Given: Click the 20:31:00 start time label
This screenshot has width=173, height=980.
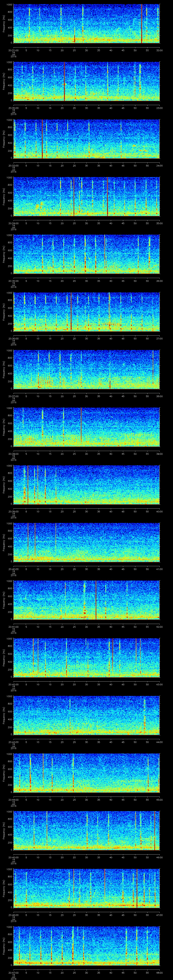Looking at the screenshot, I should point(14,50).
